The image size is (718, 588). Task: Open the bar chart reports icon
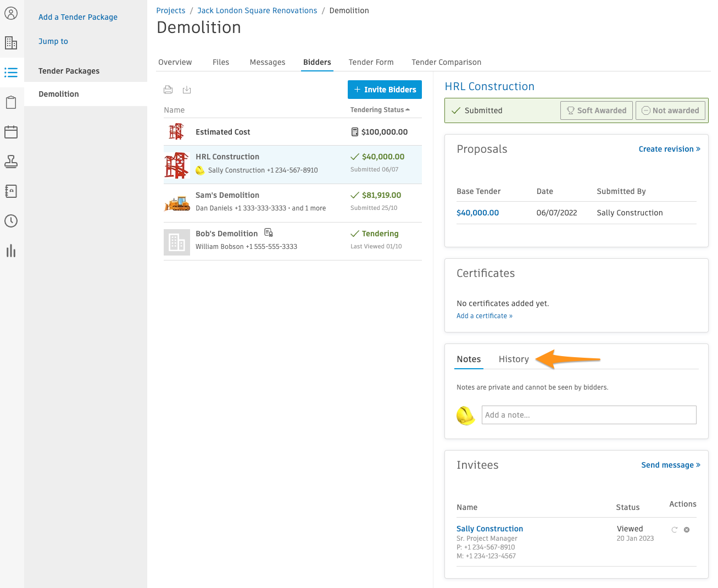click(11, 251)
